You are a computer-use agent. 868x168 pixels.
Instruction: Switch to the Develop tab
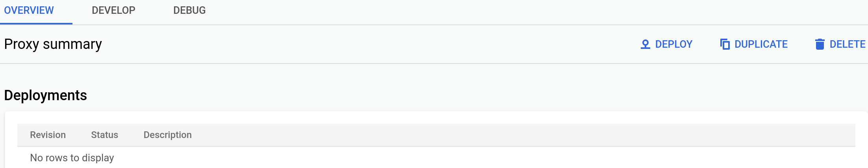coord(113,11)
